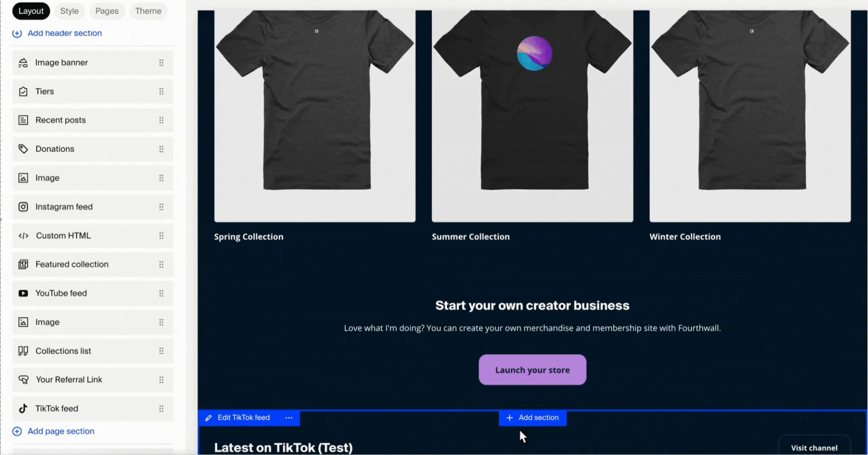Click the Launch your store button
Viewport: 868px width, 455px height.
coord(533,370)
